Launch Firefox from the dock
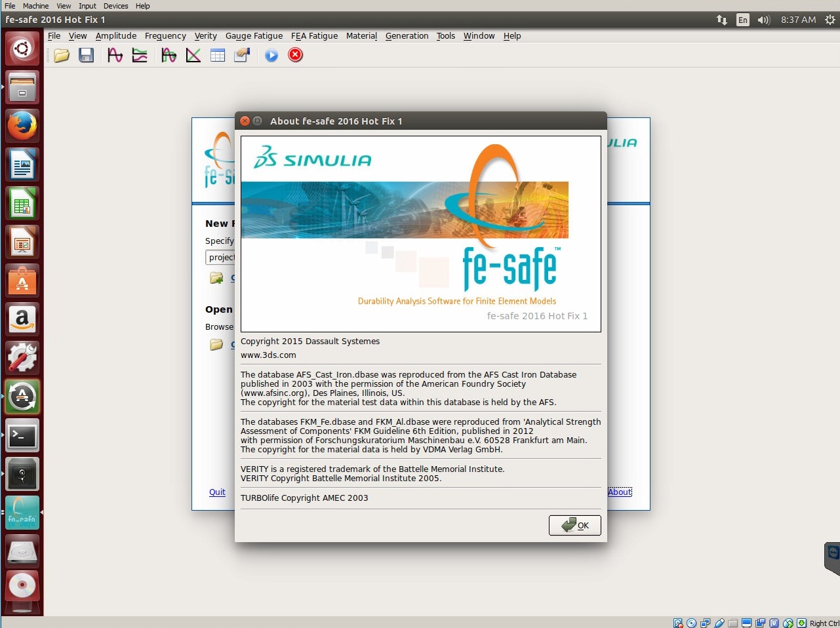840x628 pixels. pos(22,126)
